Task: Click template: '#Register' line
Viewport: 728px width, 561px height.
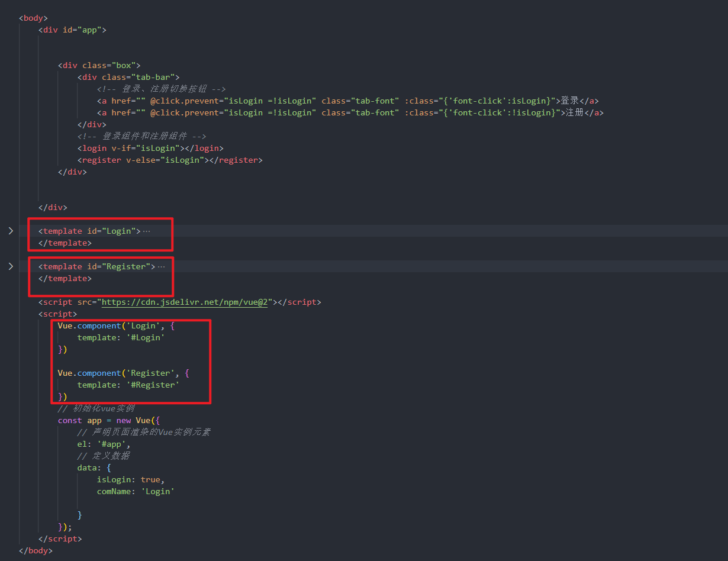Action: point(128,385)
